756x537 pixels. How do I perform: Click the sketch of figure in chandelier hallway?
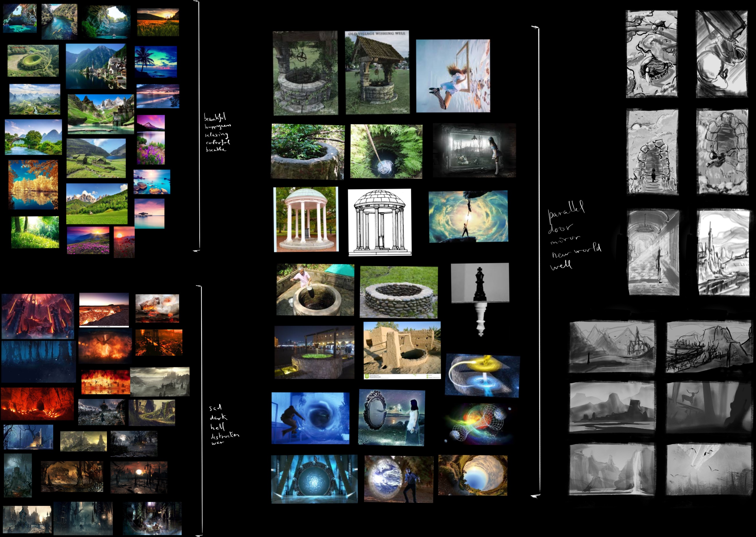(x=653, y=252)
